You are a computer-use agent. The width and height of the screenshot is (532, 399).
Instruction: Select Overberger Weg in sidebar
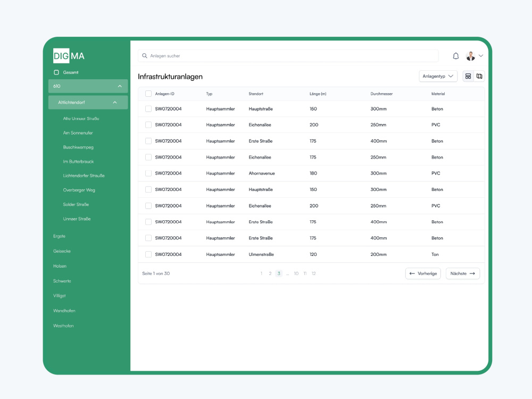[79, 190]
